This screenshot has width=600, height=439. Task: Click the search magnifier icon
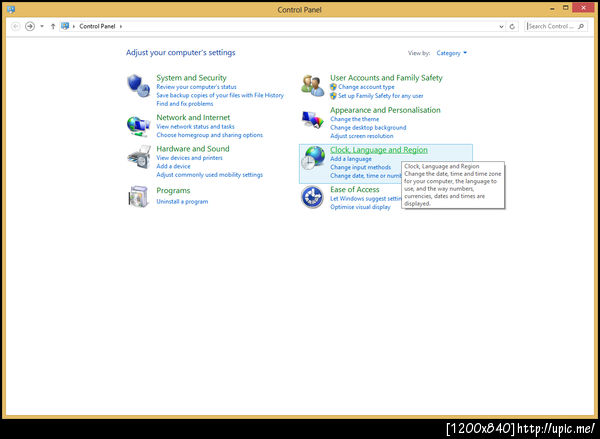point(581,26)
